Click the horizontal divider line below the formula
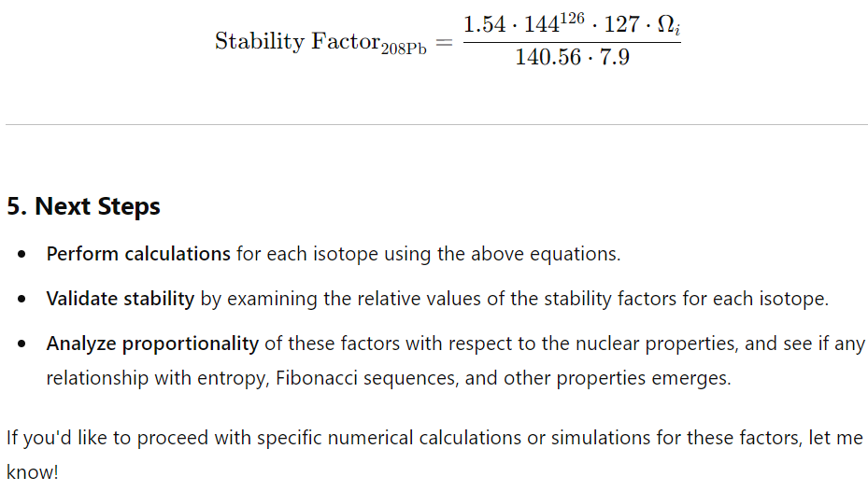Screen dimensions: 868x491 pos(436,124)
